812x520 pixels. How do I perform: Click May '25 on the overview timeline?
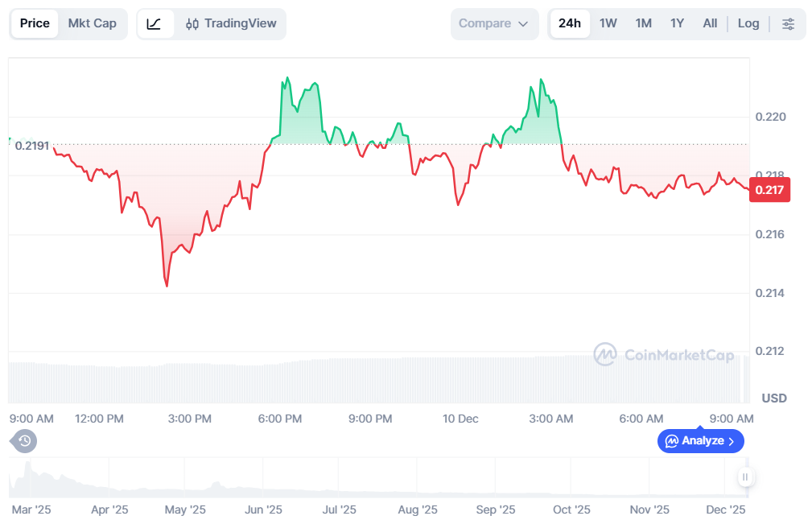click(x=185, y=510)
